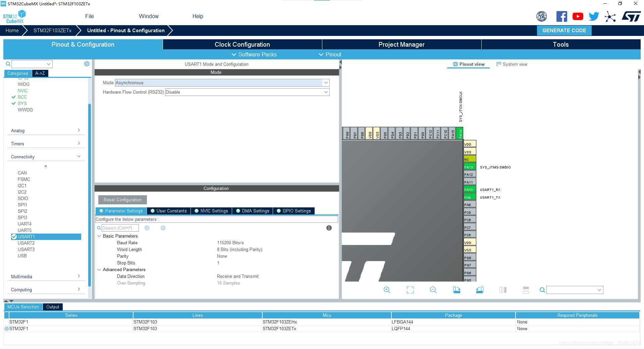Show parameter info with the i icon
644x349 pixels.
pos(329,228)
